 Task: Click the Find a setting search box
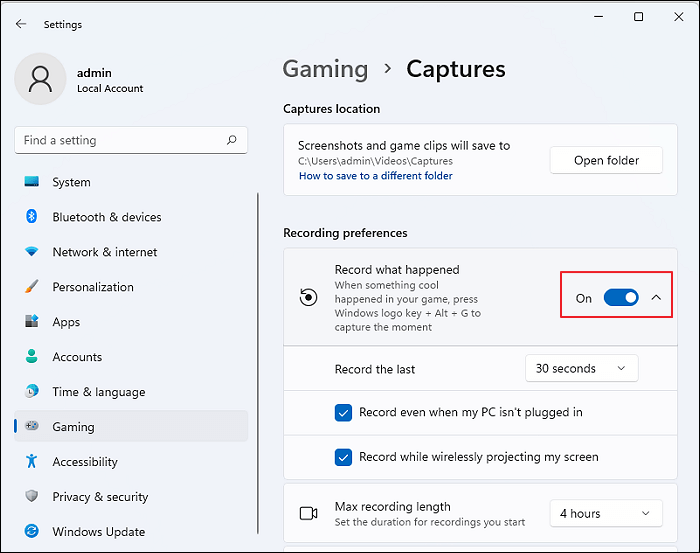click(120, 141)
